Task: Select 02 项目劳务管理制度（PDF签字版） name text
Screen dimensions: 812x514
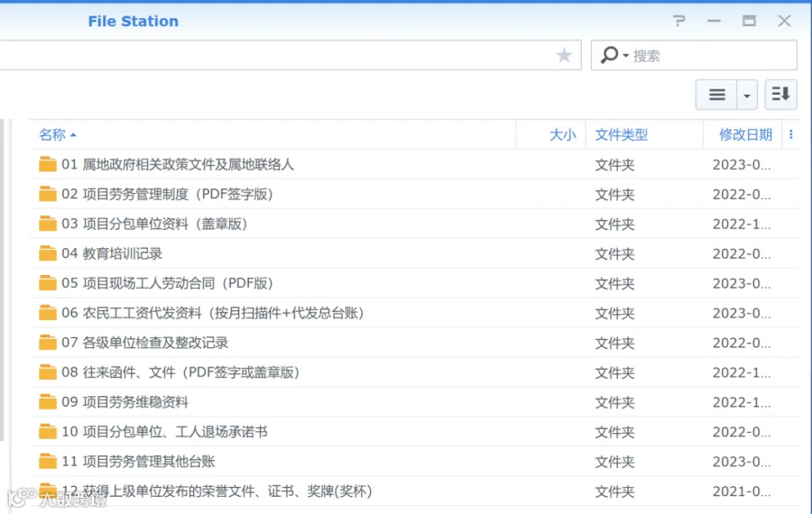Action: [168, 194]
